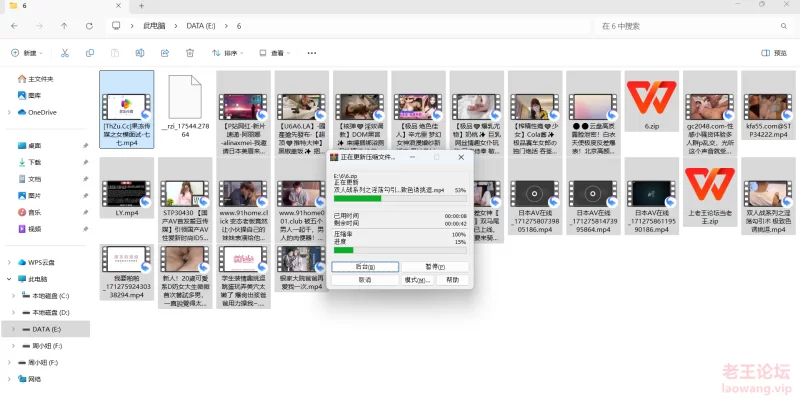Click the 模式 (Mode) dialog button
Image resolution: width=800 pixels, height=399 pixels.
pyautogui.click(x=418, y=280)
